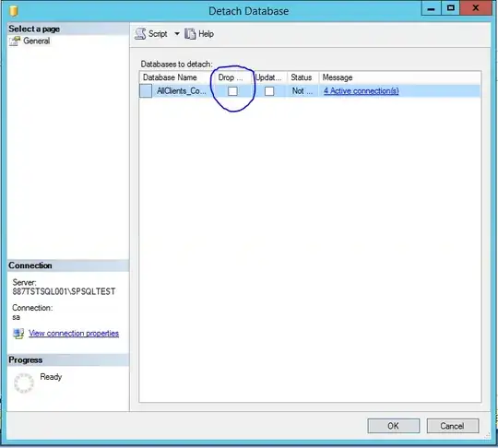The image size is (498, 448).
Task: Minimize the Detach Database window
Action: click(x=431, y=8)
